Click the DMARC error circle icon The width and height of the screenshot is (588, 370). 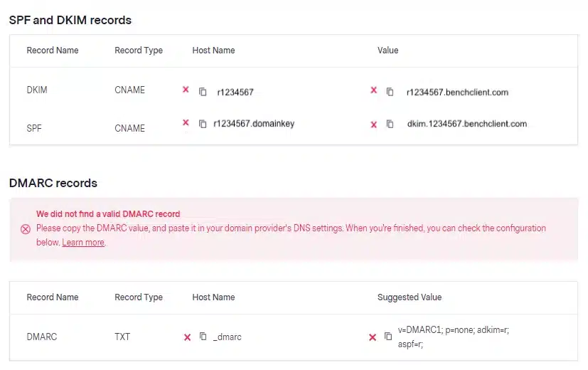pyautogui.click(x=26, y=229)
